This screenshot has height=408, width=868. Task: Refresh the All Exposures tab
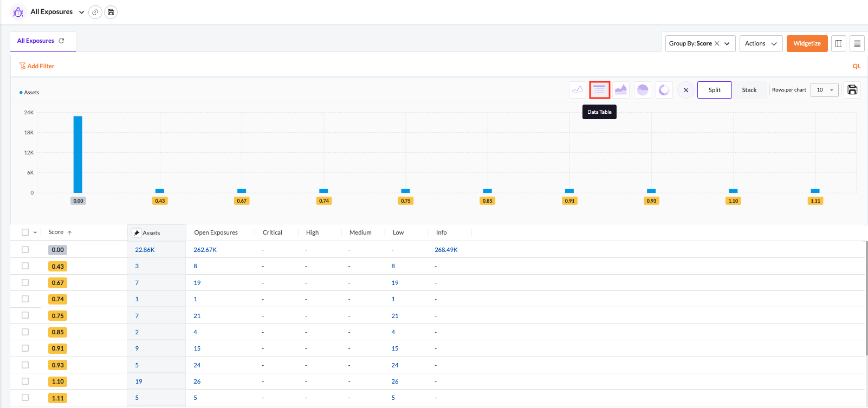coord(61,41)
